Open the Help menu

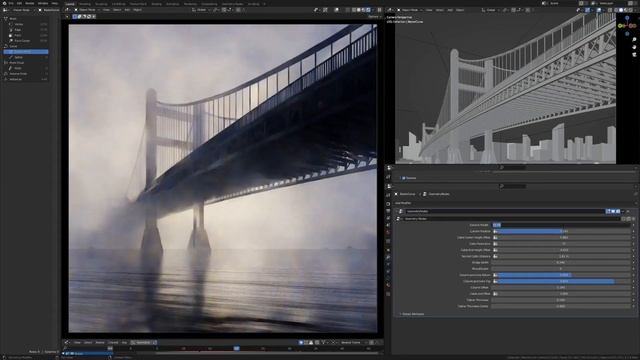[54, 3]
